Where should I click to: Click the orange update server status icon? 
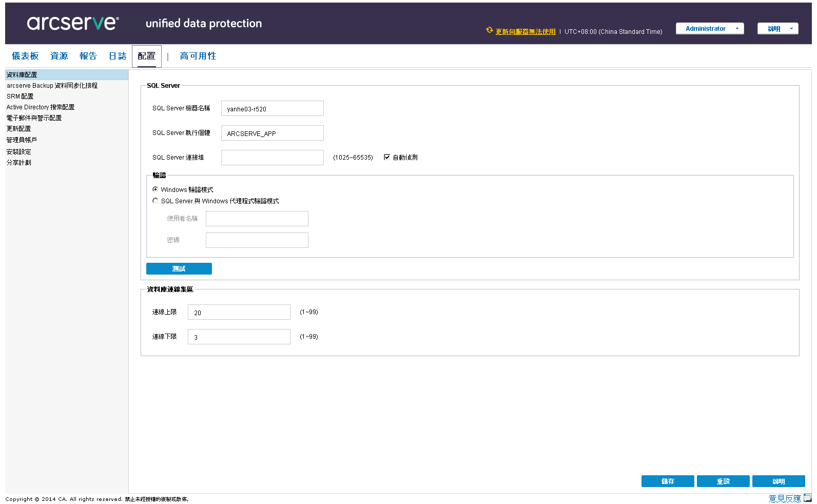point(490,30)
